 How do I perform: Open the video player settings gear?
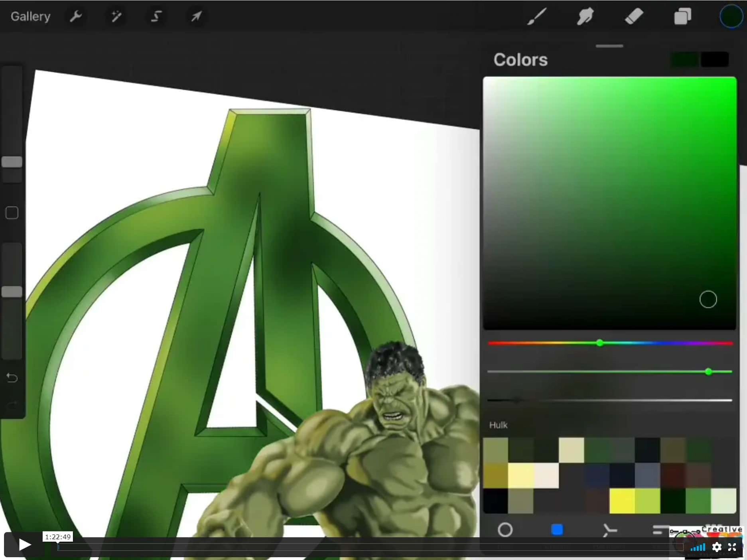(x=717, y=547)
